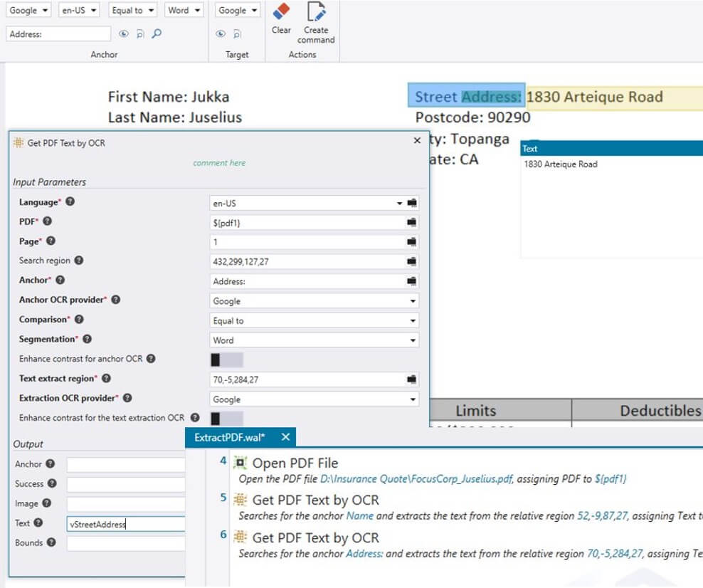703x588 pixels.
Task: Toggle Enhance contrast for text extraction OCR
Action: coord(227,419)
